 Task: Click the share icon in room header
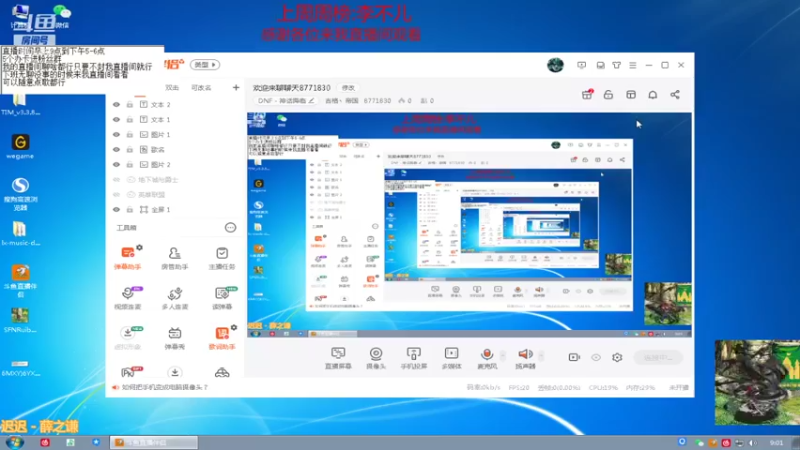[675, 94]
